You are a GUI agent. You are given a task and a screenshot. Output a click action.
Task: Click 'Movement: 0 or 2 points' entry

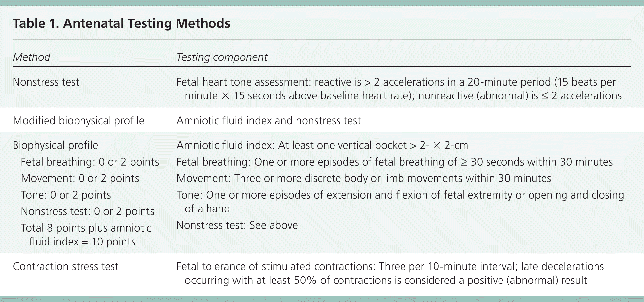[x=80, y=178]
